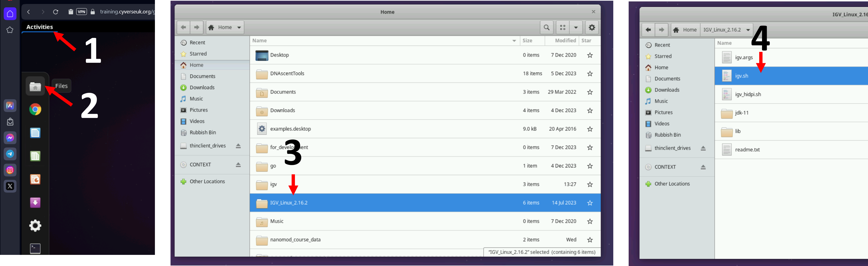Star the IGV_Linux_2.16.2 folder

[x=590, y=203]
